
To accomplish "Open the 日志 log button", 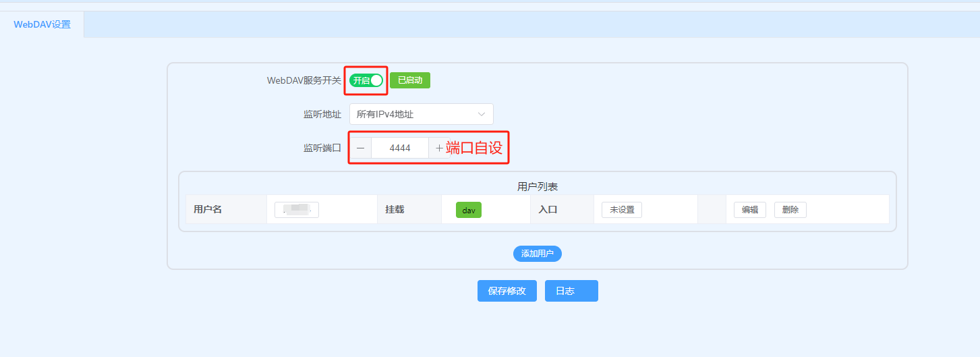I will coord(571,291).
